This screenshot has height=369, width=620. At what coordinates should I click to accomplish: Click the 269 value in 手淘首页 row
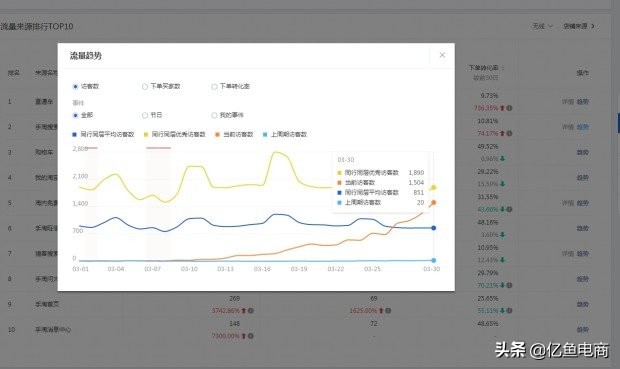click(234, 298)
